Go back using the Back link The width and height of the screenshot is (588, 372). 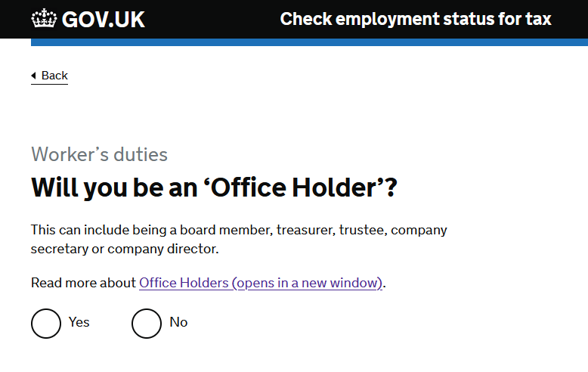49,76
